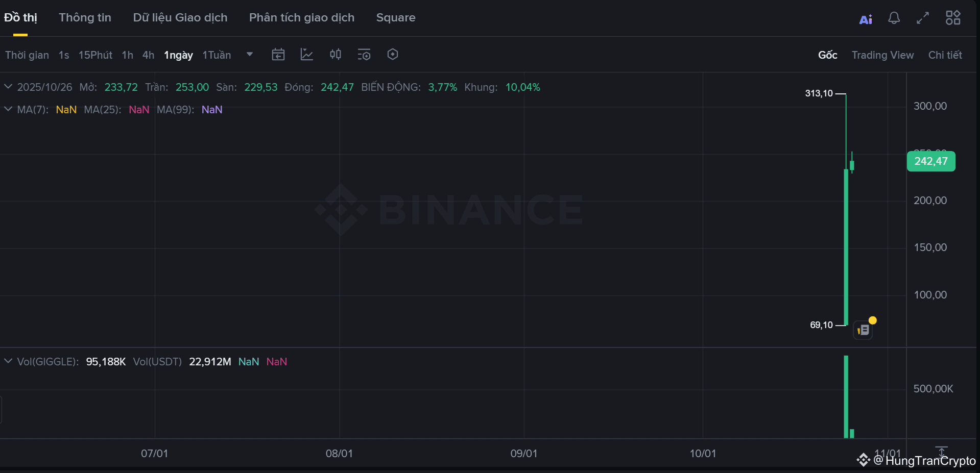The image size is (980, 473).
Task: Open the news icon with yellow dot
Action: 863,330
